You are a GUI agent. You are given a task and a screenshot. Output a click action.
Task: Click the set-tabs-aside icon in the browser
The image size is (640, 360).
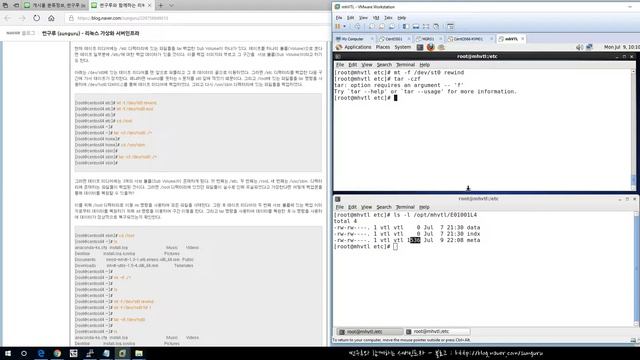point(16,5)
